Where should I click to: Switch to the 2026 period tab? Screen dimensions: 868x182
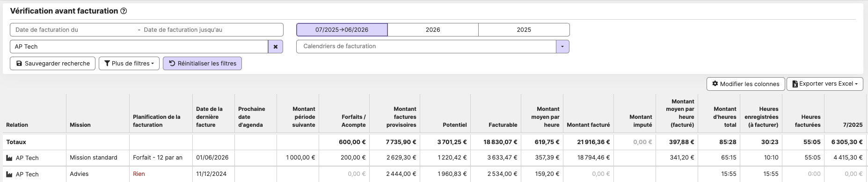pyautogui.click(x=433, y=29)
